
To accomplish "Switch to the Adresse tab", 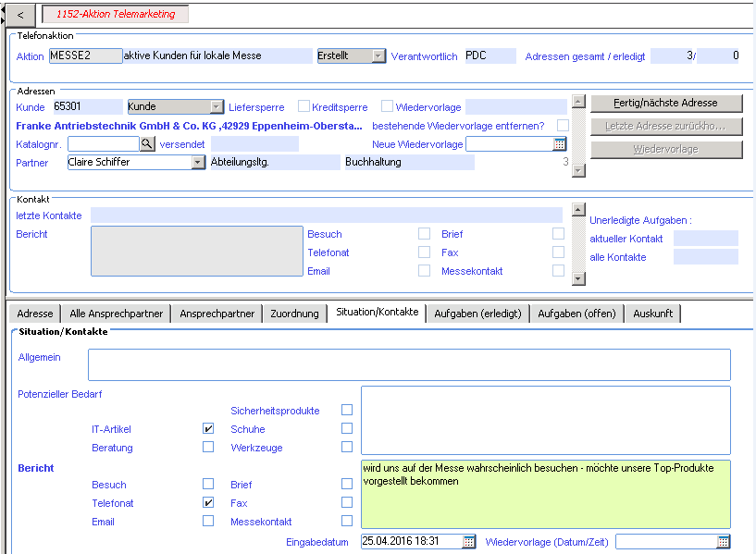I will [35, 314].
